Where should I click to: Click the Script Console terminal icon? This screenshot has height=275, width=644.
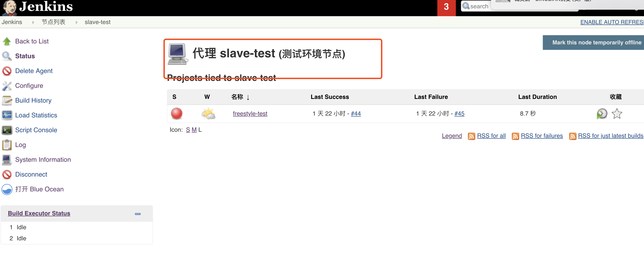point(7,130)
